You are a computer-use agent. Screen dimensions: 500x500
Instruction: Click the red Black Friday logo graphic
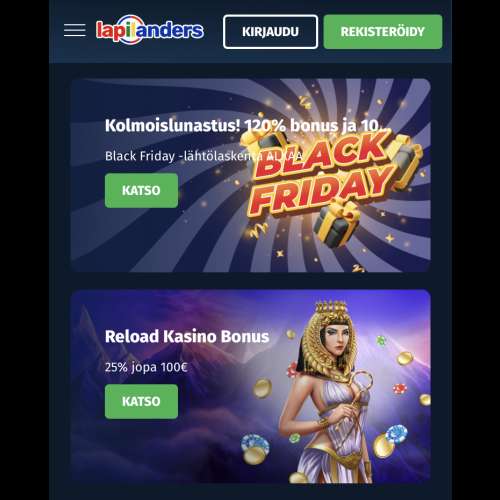[x=322, y=175]
